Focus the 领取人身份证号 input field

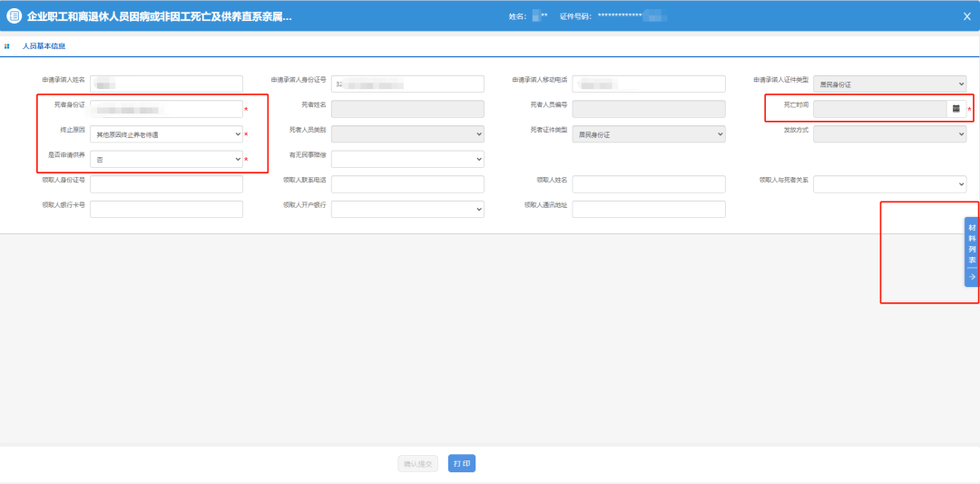pyautogui.click(x=166, y=183)
